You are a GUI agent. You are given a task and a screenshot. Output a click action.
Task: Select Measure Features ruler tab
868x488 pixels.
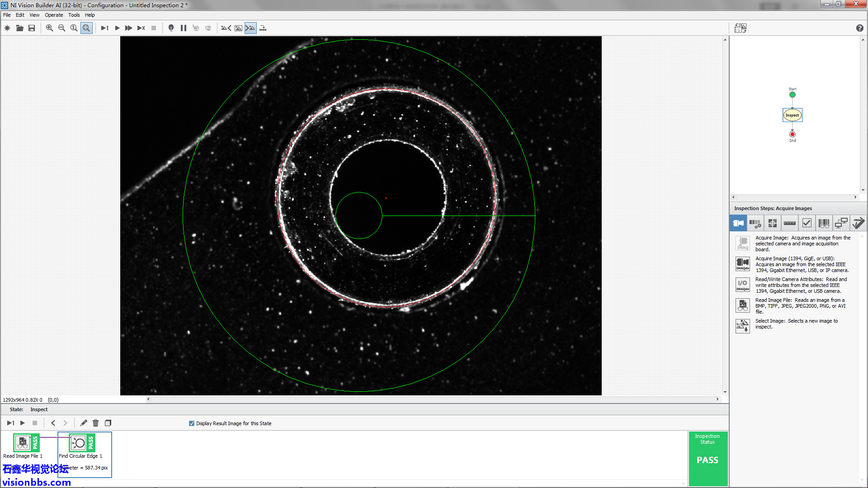[x=789, y=223]
